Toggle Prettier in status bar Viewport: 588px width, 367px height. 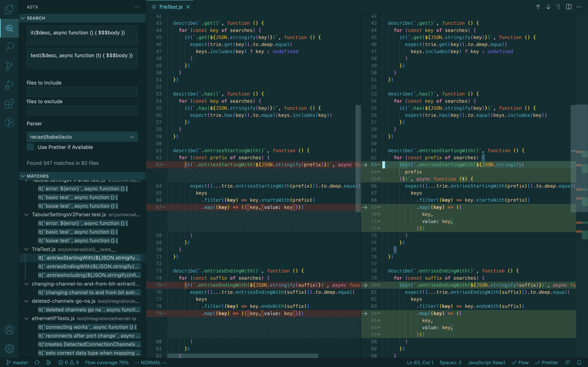[547, 362]
